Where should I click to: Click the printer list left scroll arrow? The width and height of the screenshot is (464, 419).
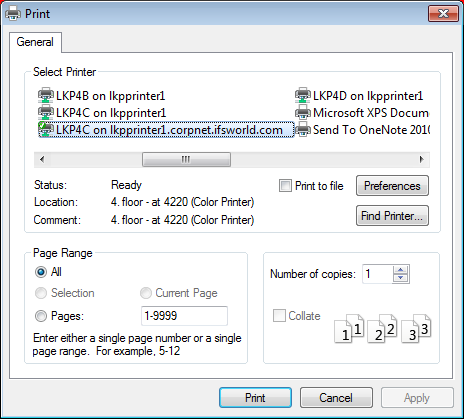(42, 159)
